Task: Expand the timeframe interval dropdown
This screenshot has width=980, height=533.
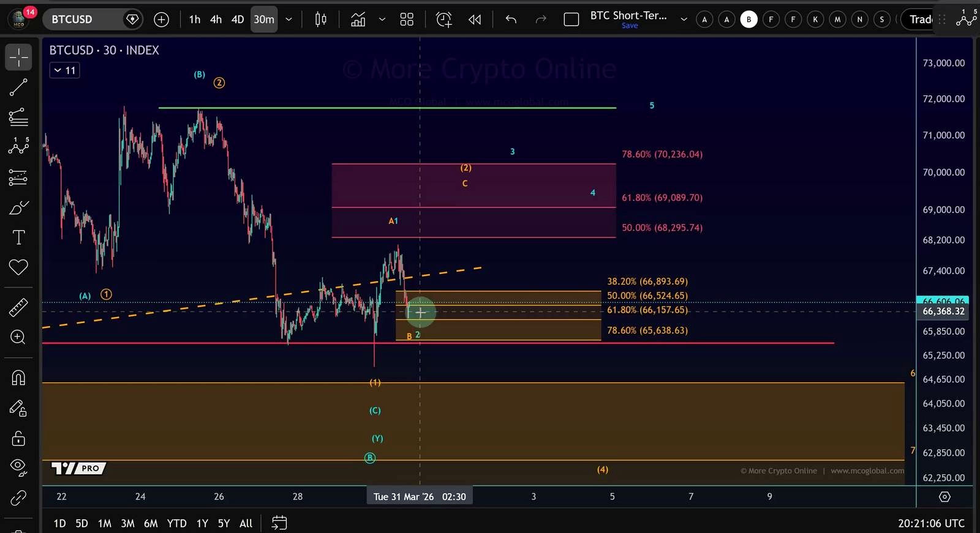Action: coord(288,20)
